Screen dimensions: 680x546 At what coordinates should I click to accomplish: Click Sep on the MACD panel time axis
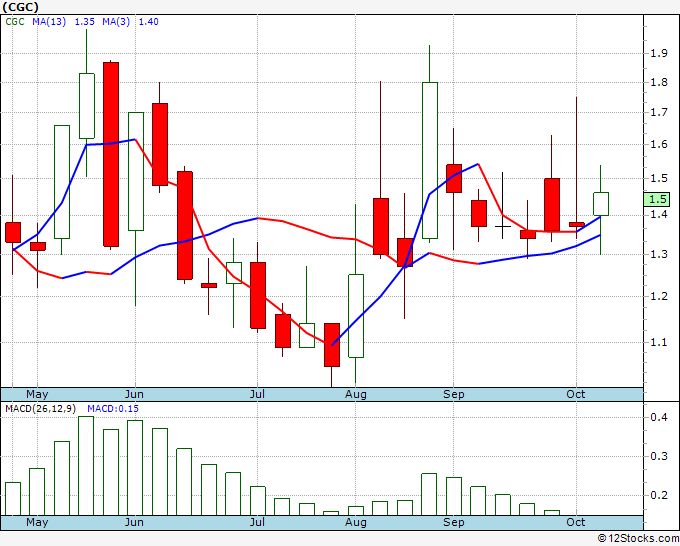454,522
